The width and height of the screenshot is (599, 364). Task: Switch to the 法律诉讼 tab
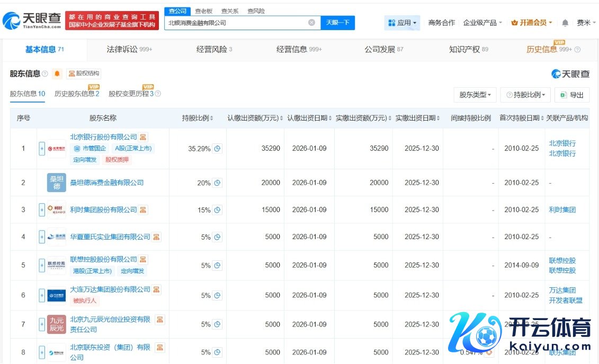point(129,49)
